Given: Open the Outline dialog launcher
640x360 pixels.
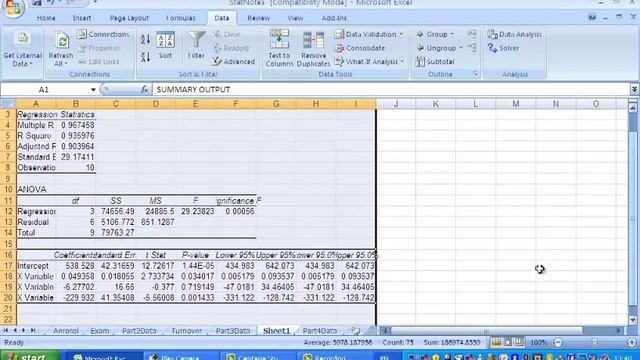Looking at the screenshot, I should pos(475,74).
